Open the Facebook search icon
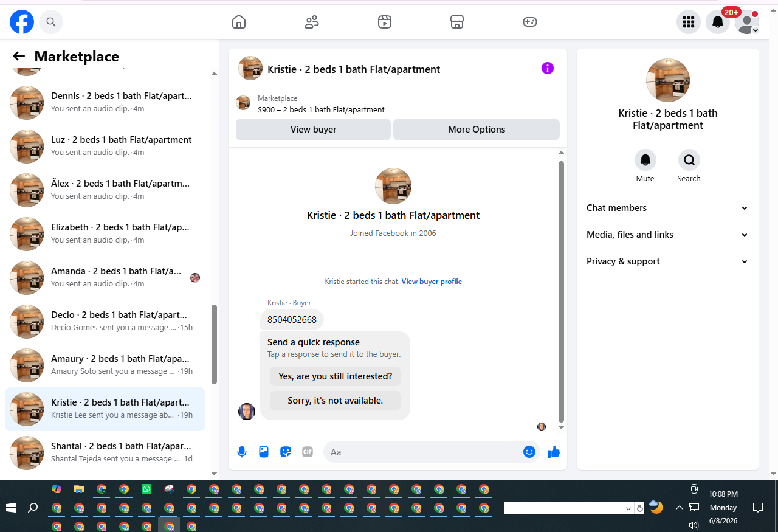Viewport: 778px width, 532px height. click(51, 22)
